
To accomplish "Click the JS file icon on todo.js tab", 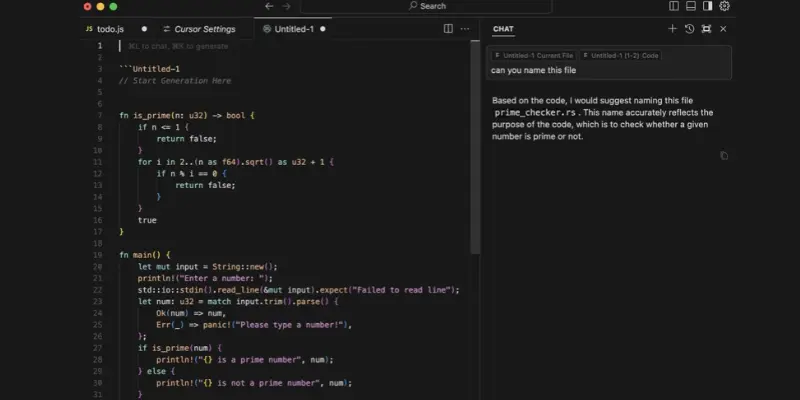I will [x=89, y=29].
